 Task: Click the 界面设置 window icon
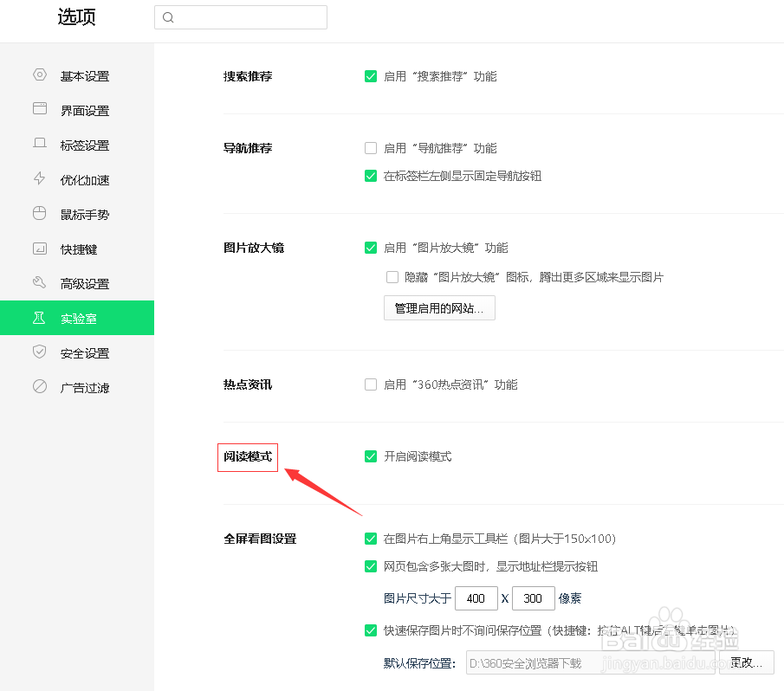pos(39,110)
